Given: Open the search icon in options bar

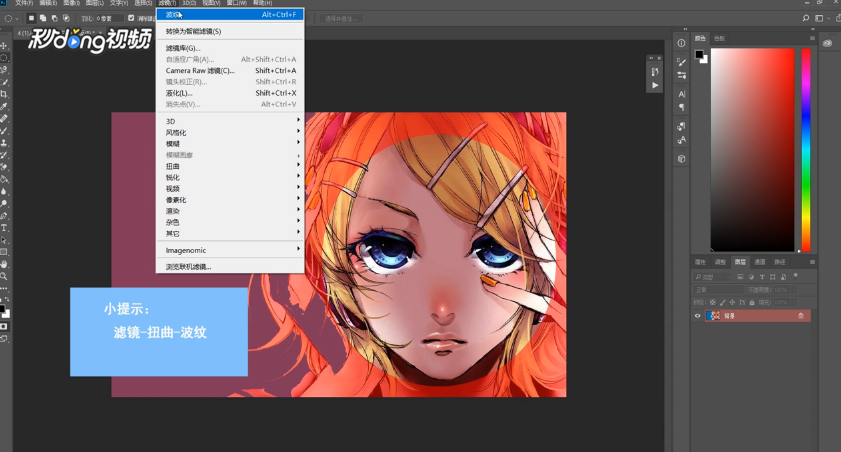Looking at the screenshot, I should pyautogui.click(x=806, y=18).
